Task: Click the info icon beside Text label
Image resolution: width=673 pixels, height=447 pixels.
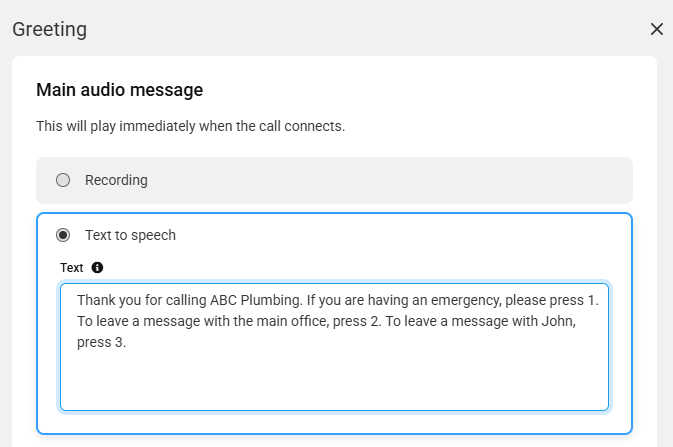Action: point(97,268)
